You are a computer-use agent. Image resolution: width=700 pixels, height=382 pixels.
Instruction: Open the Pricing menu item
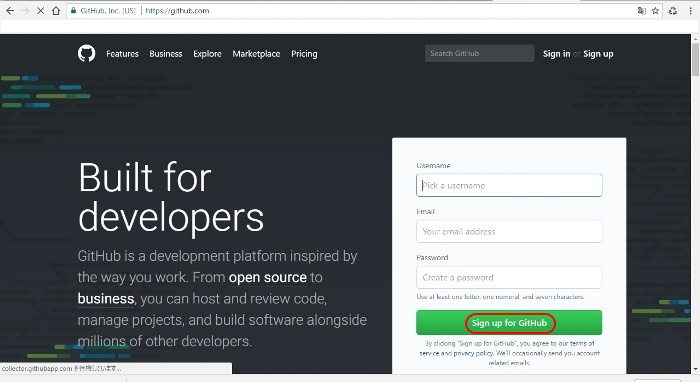[304, 54]
